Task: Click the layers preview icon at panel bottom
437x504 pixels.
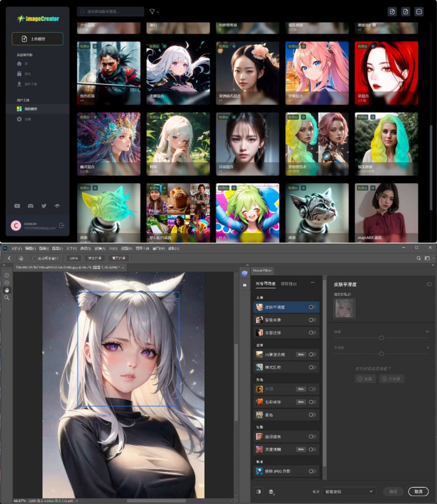Action: [271, 492]
